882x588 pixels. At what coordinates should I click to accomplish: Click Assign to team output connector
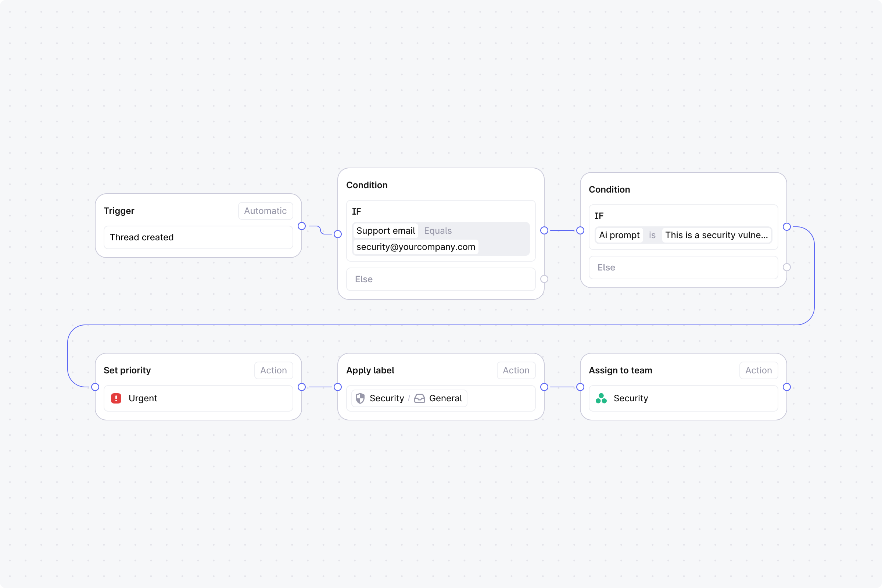point(787,387)
